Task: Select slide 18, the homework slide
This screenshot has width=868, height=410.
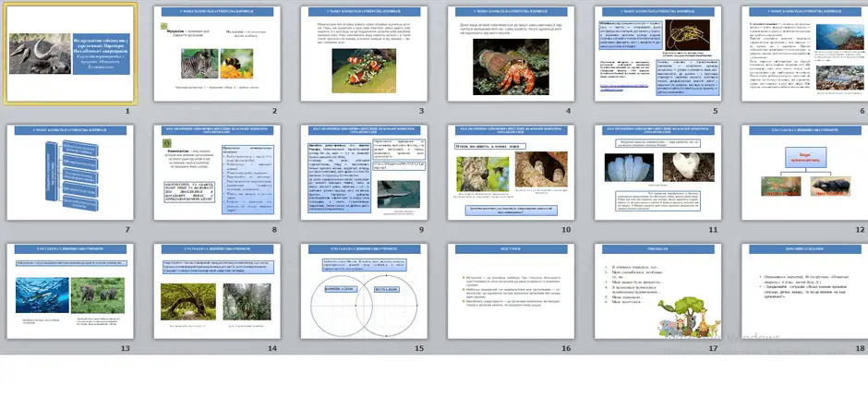Action: tap(805, 291)
